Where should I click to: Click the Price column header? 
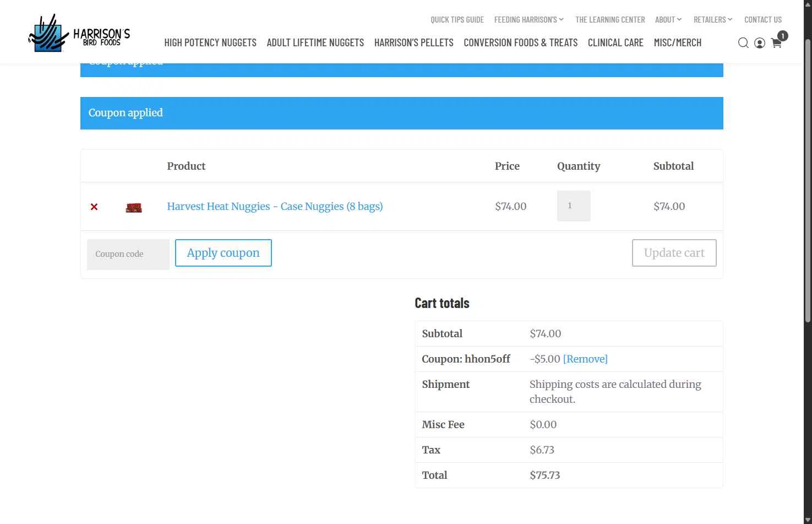[507, 166]
